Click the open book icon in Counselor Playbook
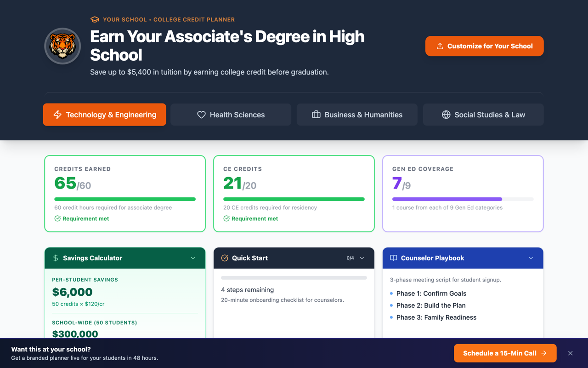The image size is (588, 368). [x=394, y=258]
